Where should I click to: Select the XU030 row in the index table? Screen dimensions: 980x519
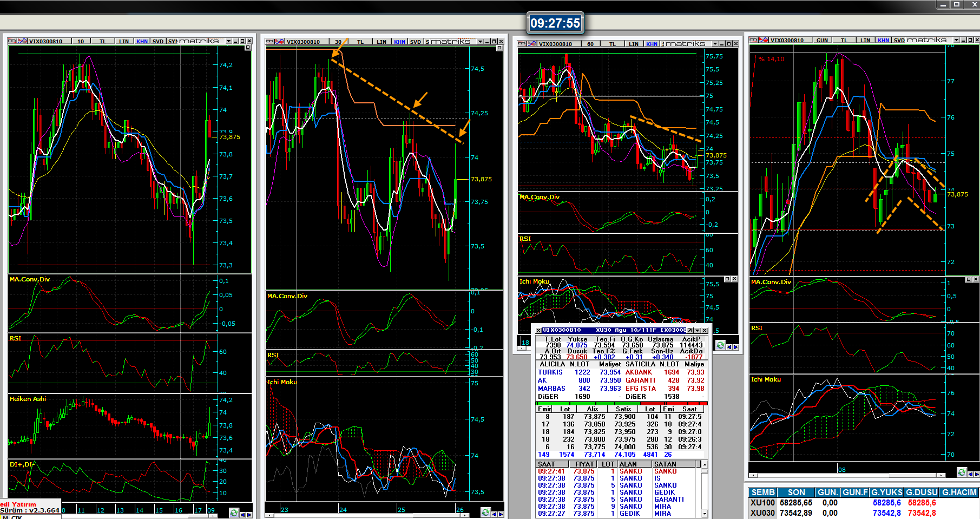762,513
